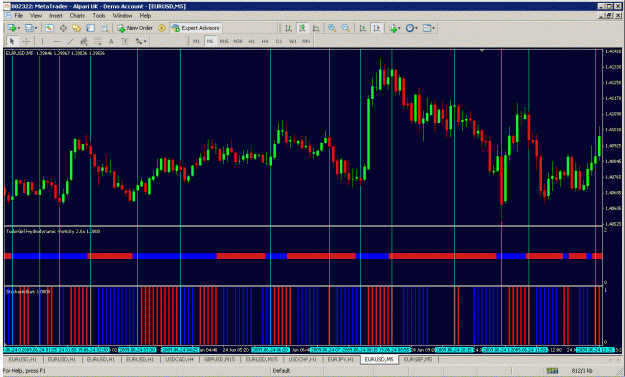625x377 pixels.
Task: Select the H1 timeframe button
Action: tap(252, 41)
